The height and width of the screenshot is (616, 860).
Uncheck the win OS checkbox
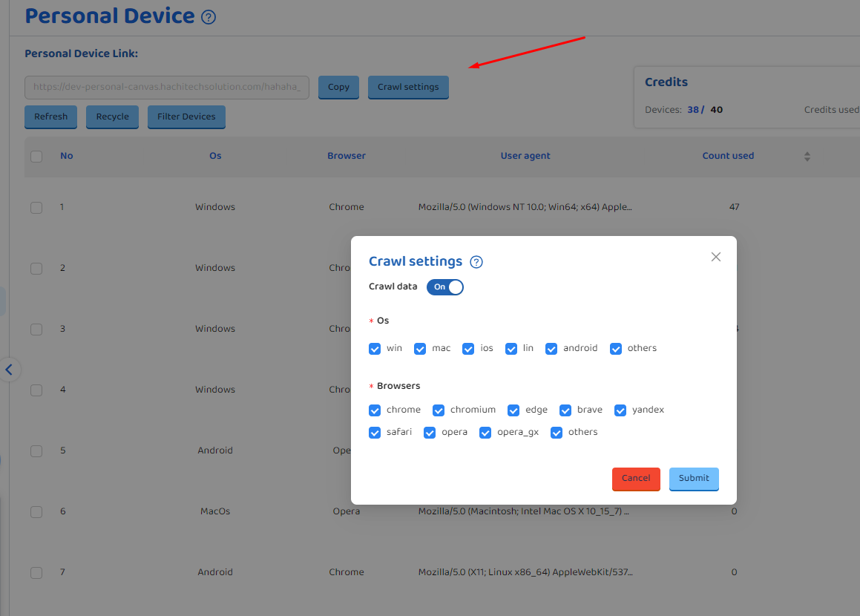click(375, 349)
